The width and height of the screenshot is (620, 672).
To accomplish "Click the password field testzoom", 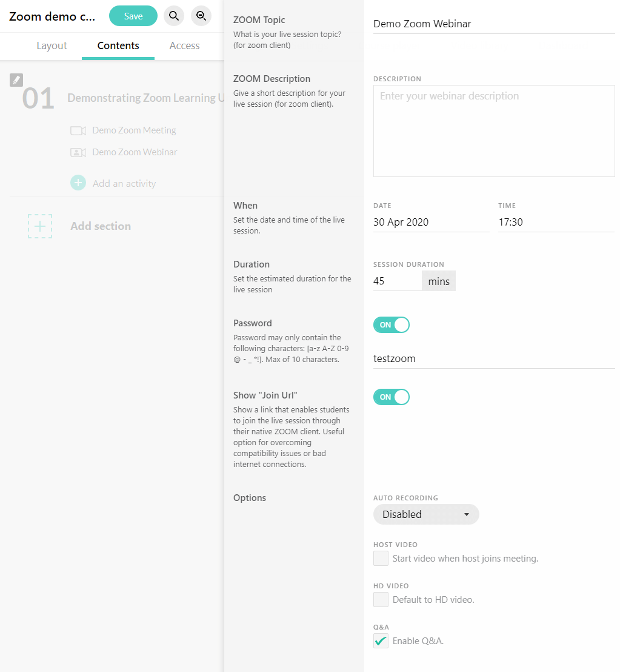I will coord(494,358).
